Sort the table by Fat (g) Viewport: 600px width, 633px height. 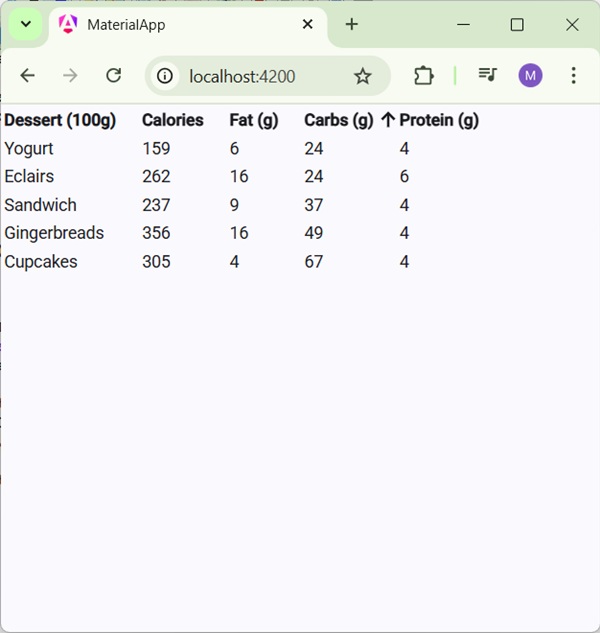tap(254, 120)
